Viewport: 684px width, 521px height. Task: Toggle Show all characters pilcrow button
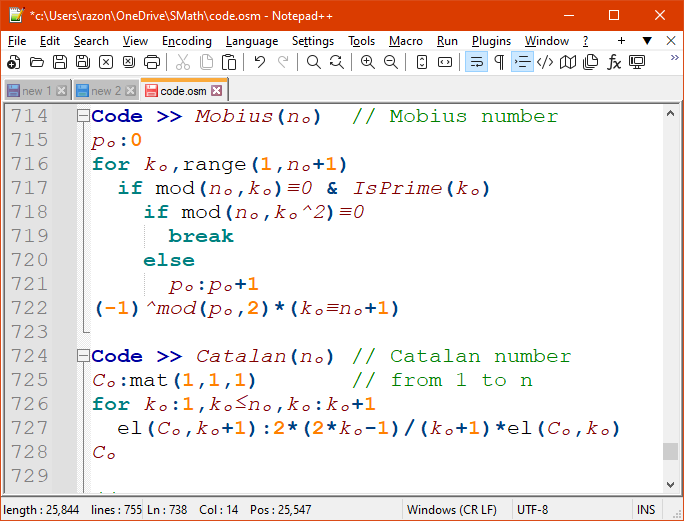pyautogui.click(x=499, y=62)
